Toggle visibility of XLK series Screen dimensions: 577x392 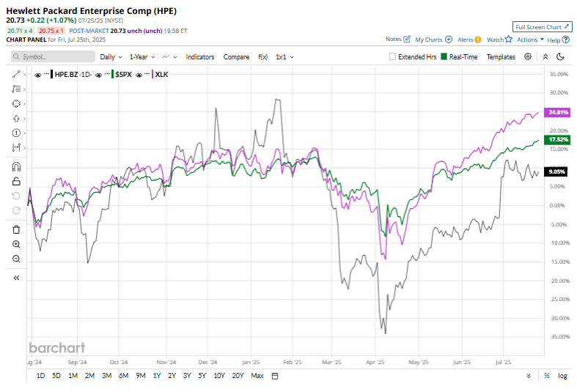(x=139, y=75)
